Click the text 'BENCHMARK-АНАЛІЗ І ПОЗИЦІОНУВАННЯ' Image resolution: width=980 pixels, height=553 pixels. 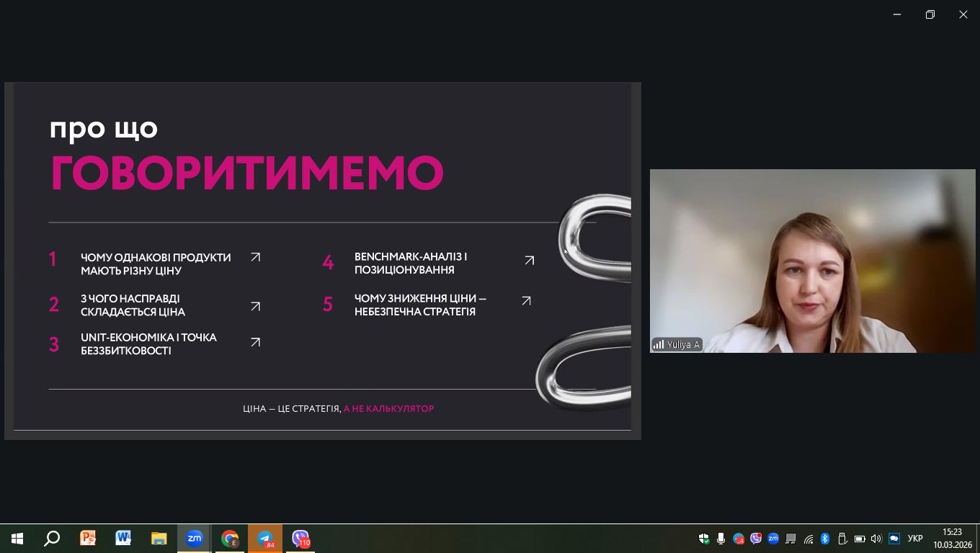pyautogui.click(x=411, y=264)
